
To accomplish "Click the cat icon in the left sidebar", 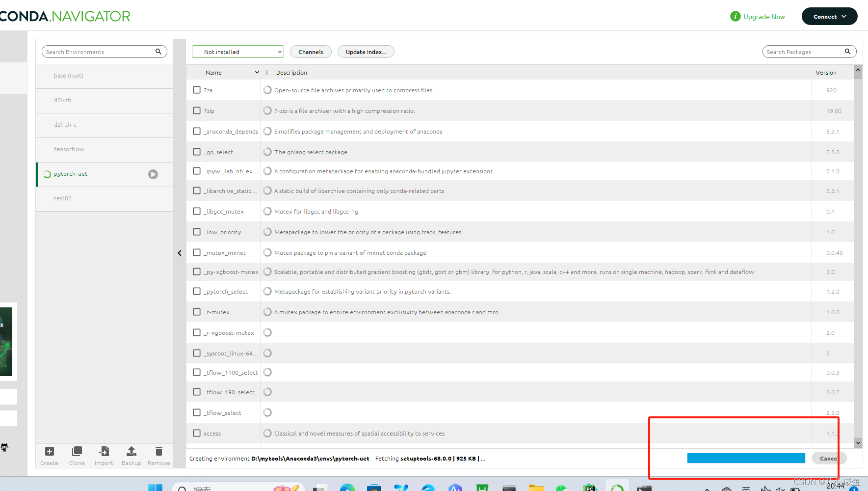I will pyautogui.click(x=4, y=447).
